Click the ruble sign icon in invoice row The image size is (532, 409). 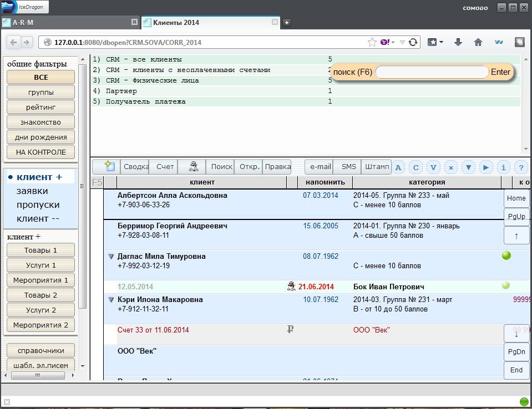[x=290, y=329]
